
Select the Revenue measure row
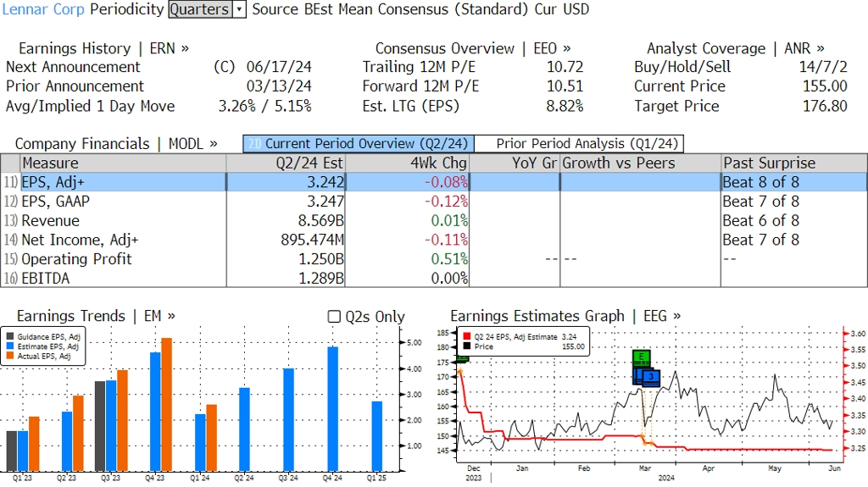click(434, 221)
